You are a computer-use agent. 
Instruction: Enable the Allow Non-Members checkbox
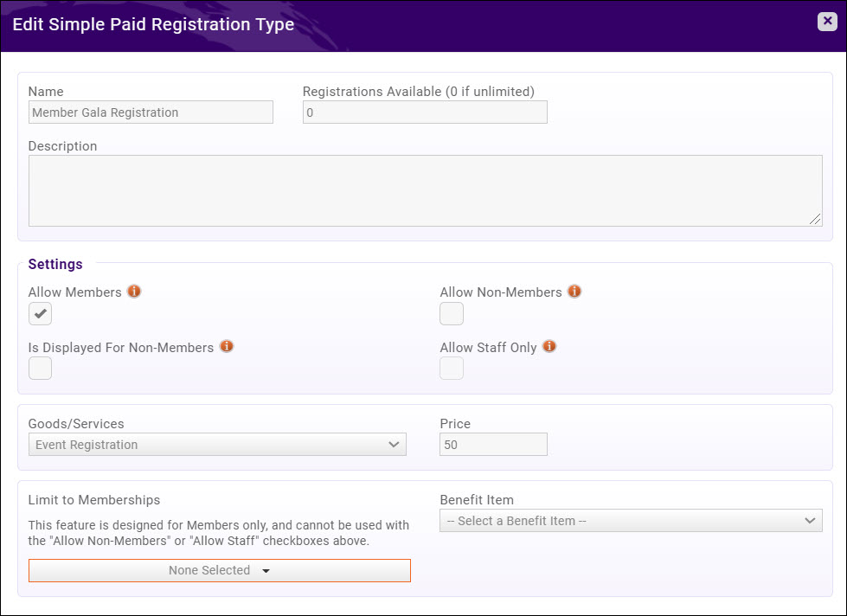tap(451, 313)
